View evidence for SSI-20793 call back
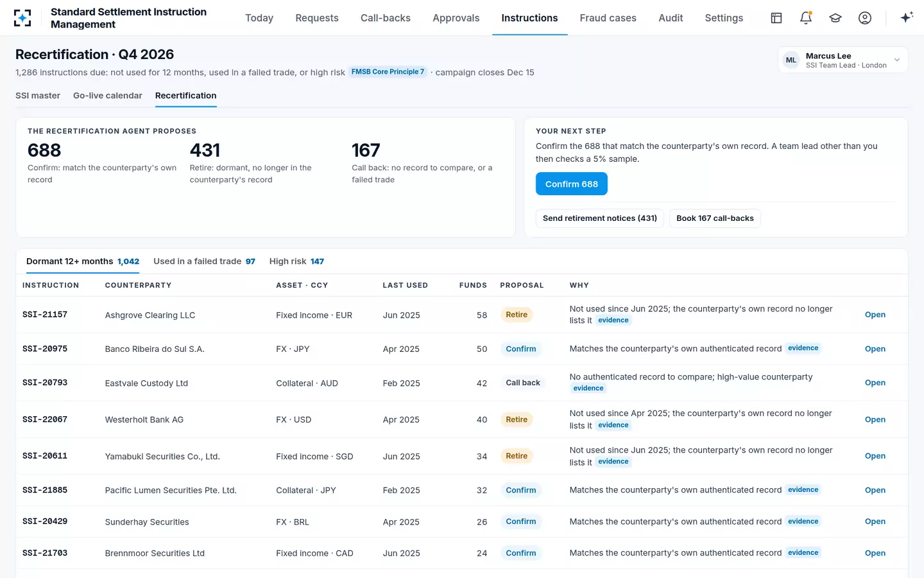Viewport: 924px width, 578px height. [x=588, y=389]
